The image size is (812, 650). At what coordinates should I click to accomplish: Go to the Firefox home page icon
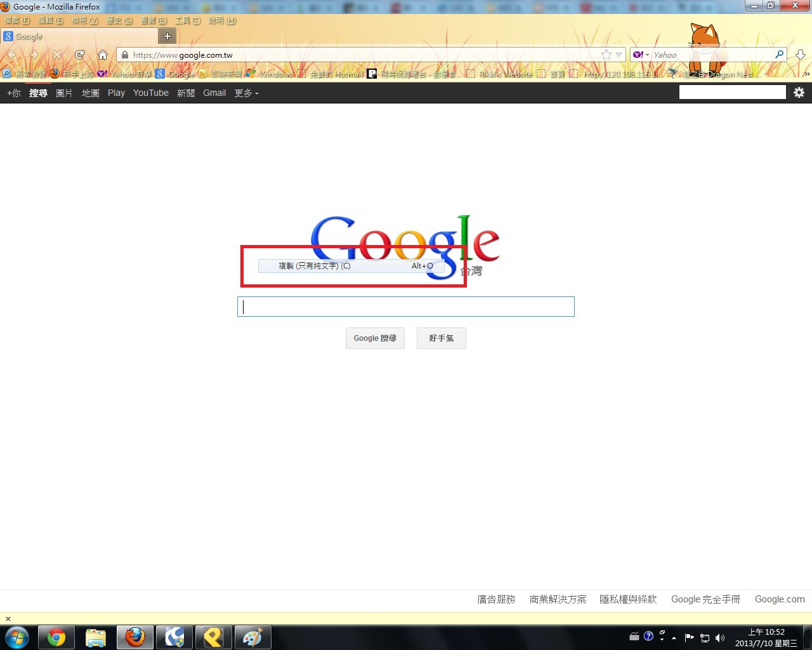[x=102, y=55]
